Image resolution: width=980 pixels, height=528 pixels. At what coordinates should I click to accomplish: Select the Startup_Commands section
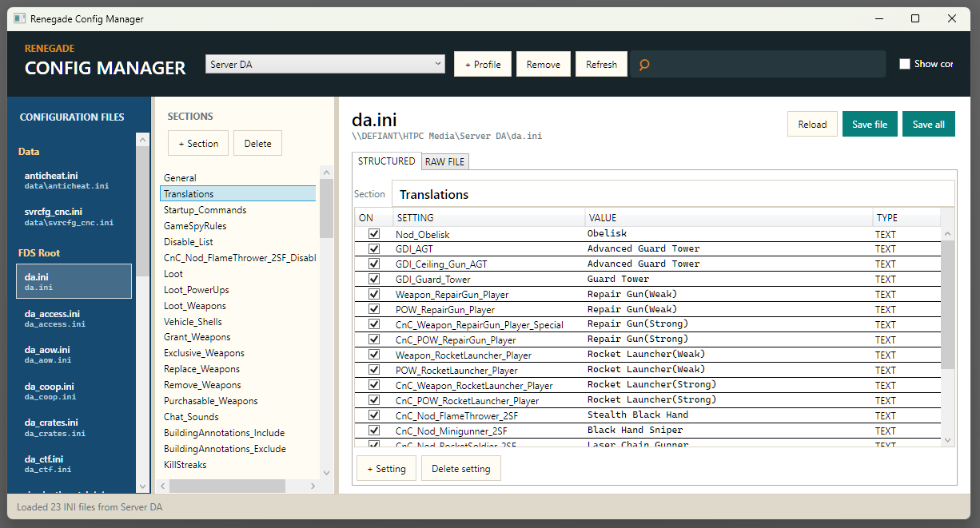click(x=238, y=209)
